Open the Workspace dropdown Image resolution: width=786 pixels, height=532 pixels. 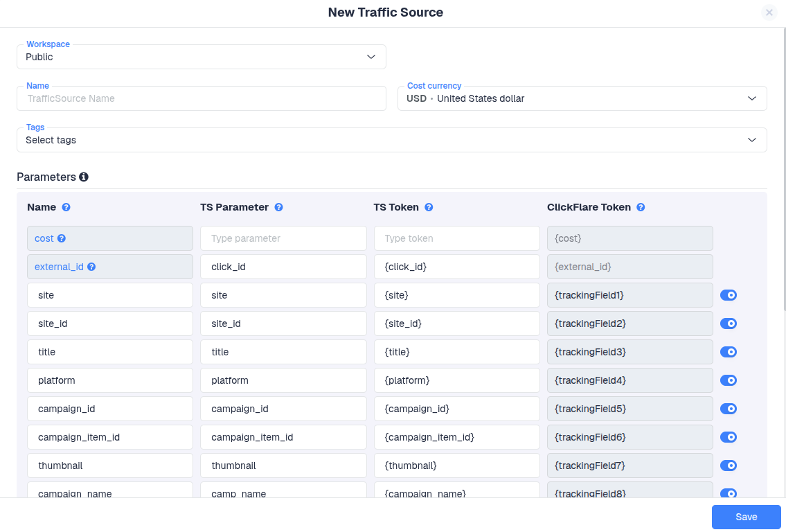tap(202, 57)
